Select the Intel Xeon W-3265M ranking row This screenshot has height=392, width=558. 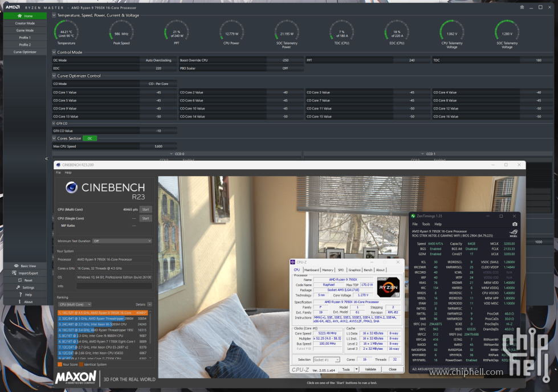(103, 324)
